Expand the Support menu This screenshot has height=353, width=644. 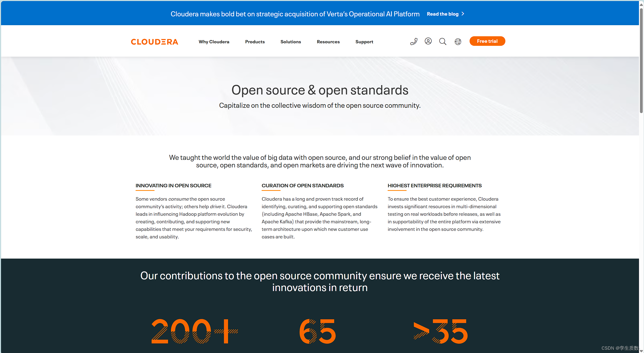[x=364, y=42]
